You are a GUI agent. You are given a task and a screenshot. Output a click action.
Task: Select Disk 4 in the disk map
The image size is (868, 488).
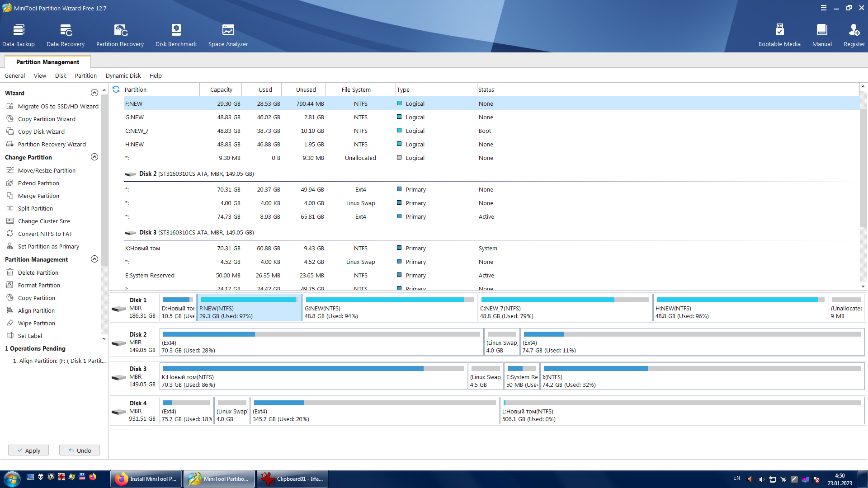tap(135, 410)
